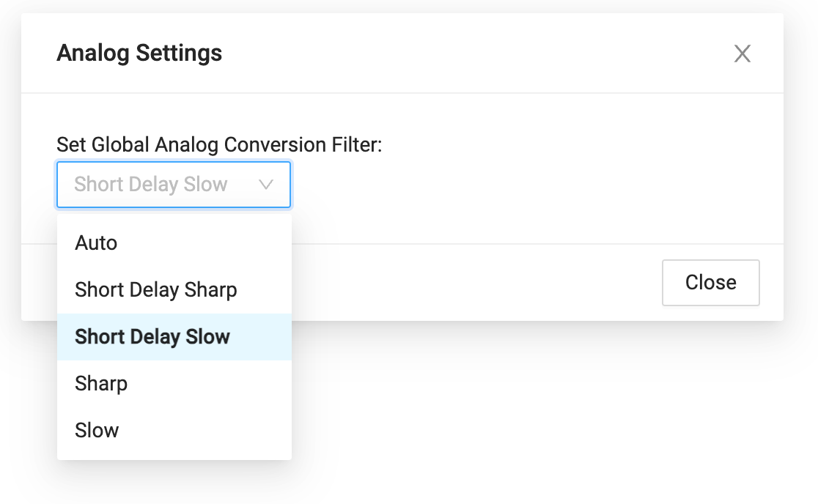Set the conversion filter to Auto

96,243
